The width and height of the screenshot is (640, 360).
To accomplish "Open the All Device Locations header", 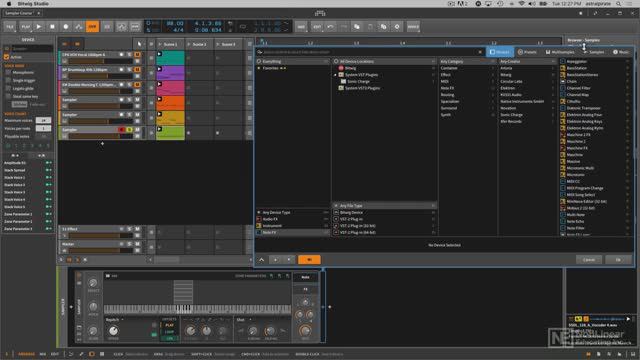I will tap(384, 62).
